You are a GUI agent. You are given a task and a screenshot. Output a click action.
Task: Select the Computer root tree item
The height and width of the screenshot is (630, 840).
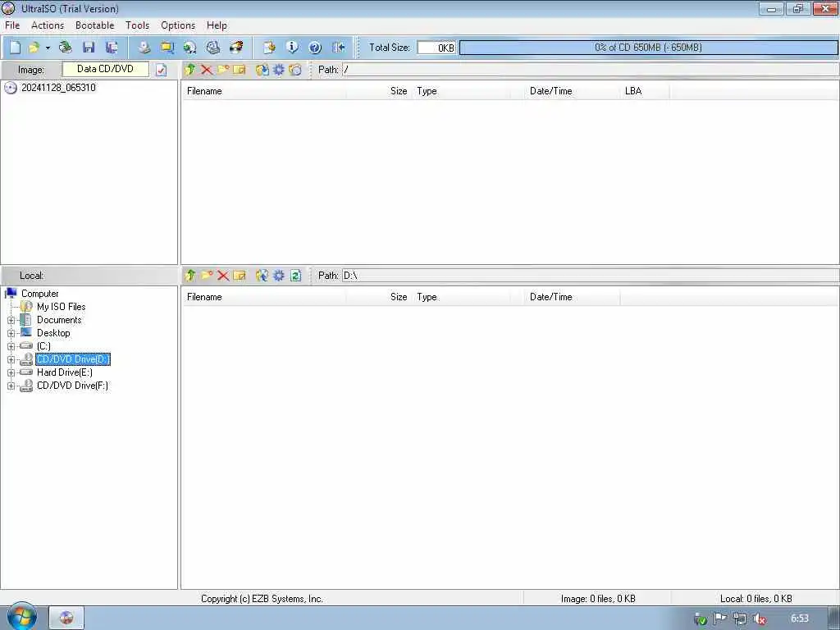39,294
